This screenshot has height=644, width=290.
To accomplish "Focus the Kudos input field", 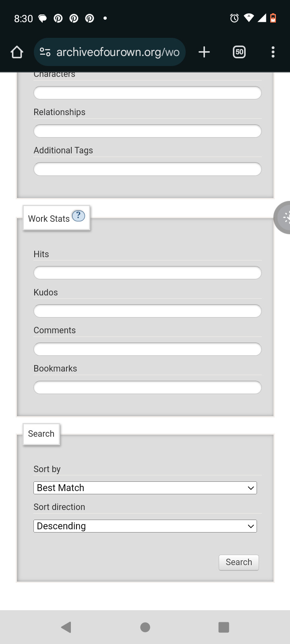I will tap(147, 311).
